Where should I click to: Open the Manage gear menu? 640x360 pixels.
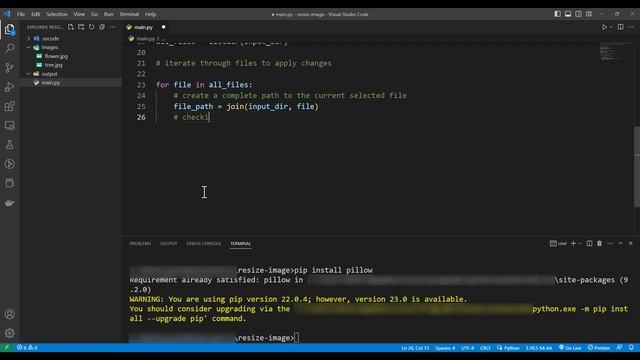pos(9,333)
